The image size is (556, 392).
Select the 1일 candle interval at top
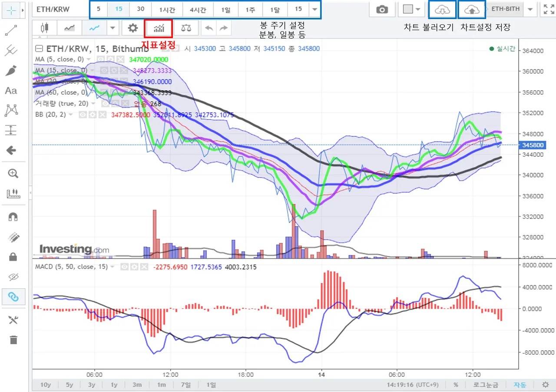pyautogui.click(x=226, y=10)
